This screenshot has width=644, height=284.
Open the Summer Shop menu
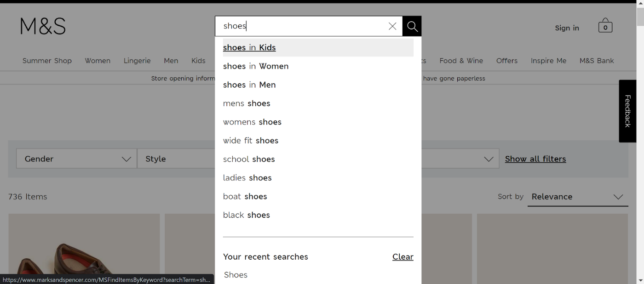click(47, 61)
